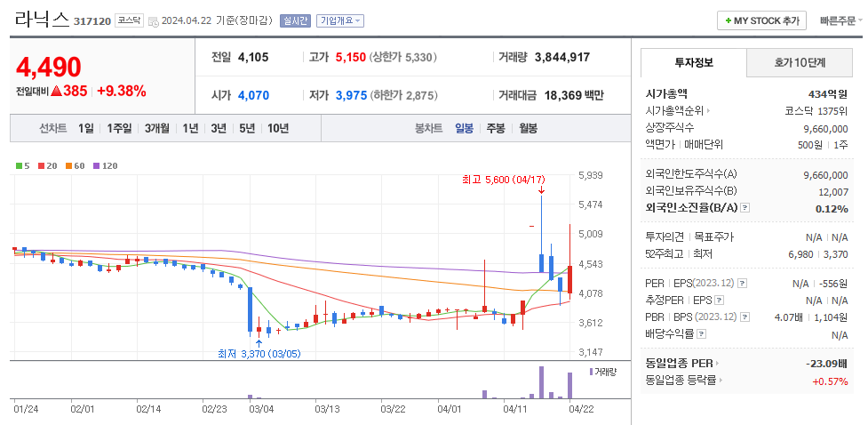Click the green 5-day moving average legend

(23, 165)
